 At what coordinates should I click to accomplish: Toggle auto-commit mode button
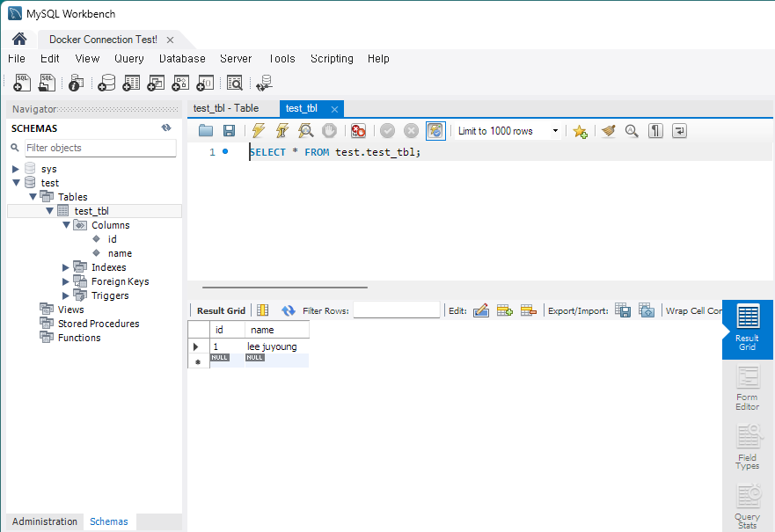pos(435,131)
